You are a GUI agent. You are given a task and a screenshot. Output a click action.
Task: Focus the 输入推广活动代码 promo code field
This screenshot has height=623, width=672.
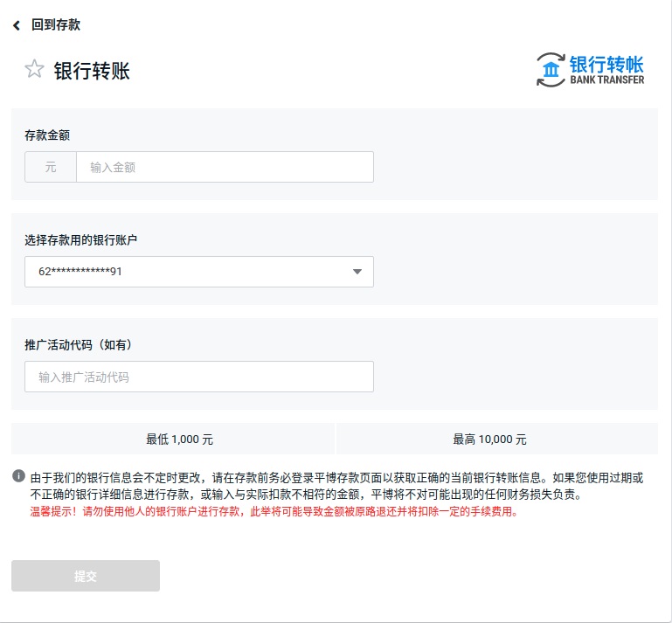coord(199,377)
